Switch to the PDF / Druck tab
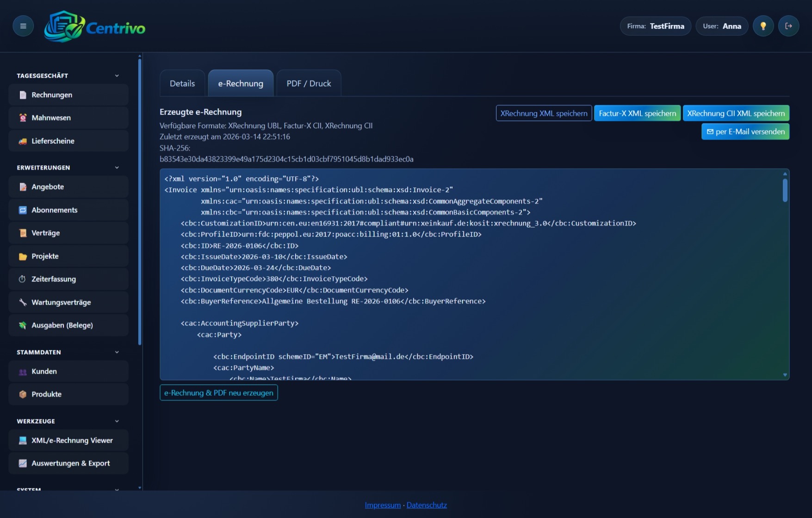812x518 pixels. click(x=309, y=83)
